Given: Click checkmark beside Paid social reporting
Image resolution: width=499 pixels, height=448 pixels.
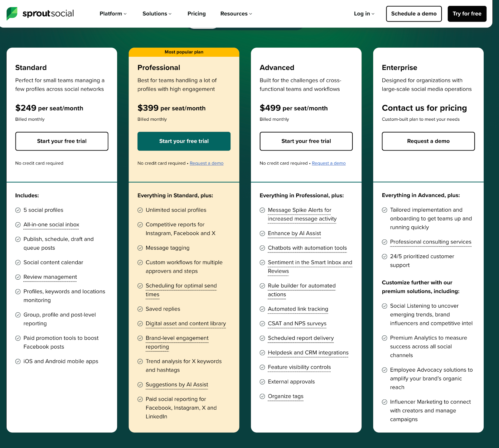Looking at the screenshot, I should click(140, 399).
